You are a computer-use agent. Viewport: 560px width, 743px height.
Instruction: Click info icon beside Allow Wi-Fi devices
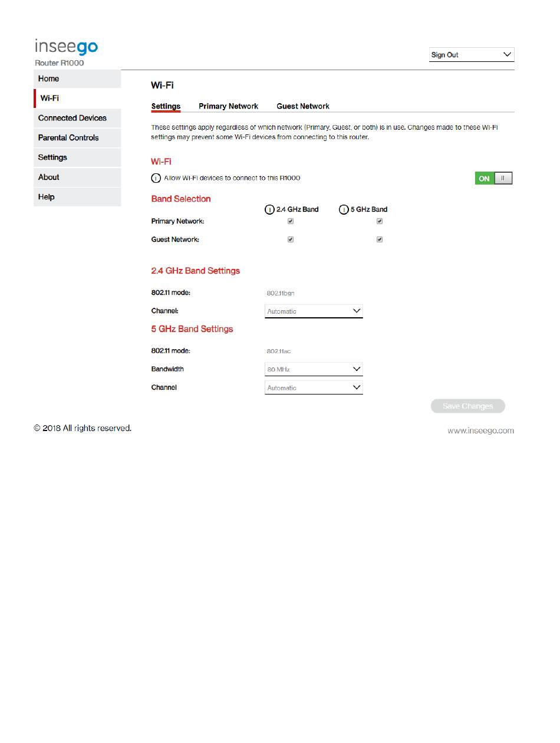156,178
